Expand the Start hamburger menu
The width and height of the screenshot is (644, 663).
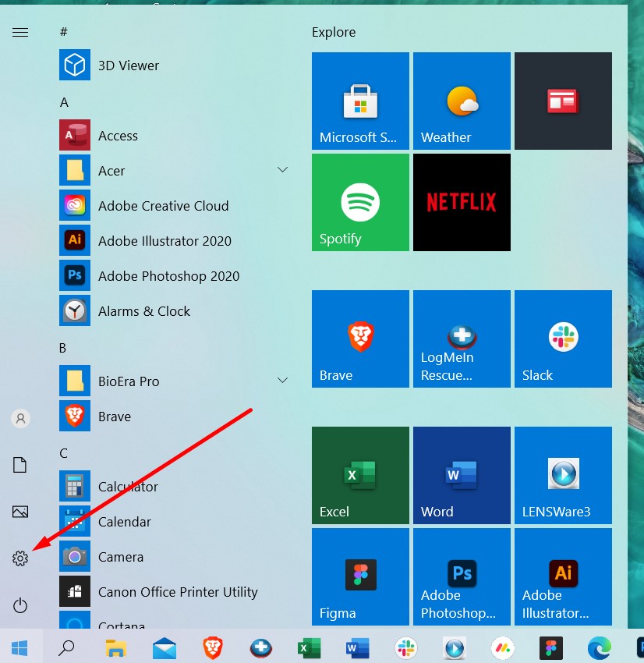(x=19, y=32)
